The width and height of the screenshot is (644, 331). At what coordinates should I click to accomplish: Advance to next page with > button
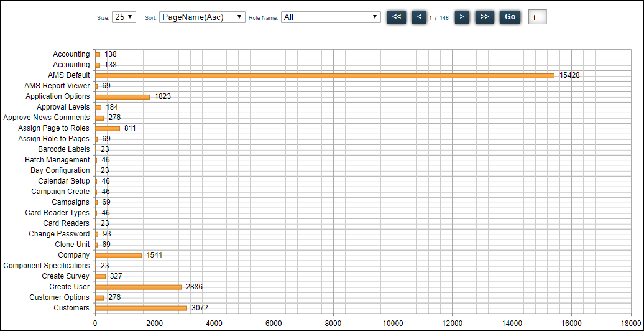462,17
